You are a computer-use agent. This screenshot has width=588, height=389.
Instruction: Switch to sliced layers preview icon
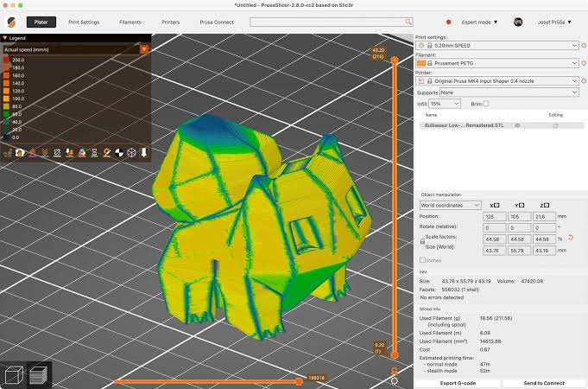38,374
